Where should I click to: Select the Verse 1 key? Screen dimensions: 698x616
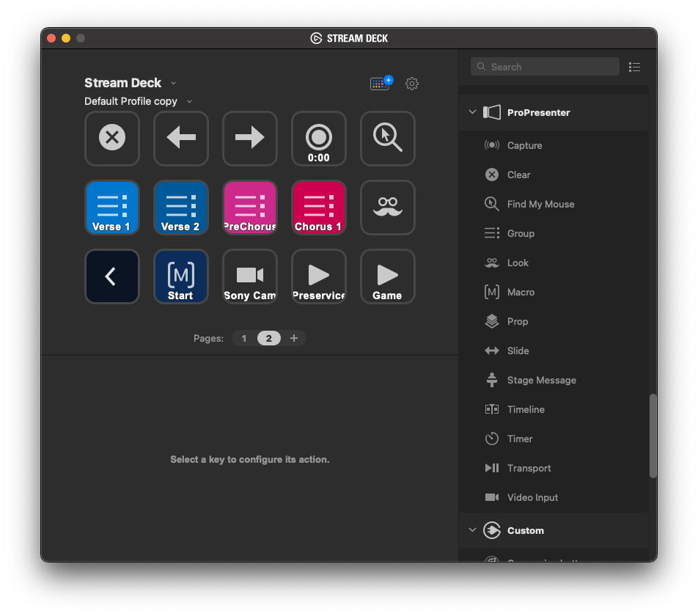pos(112,208)
